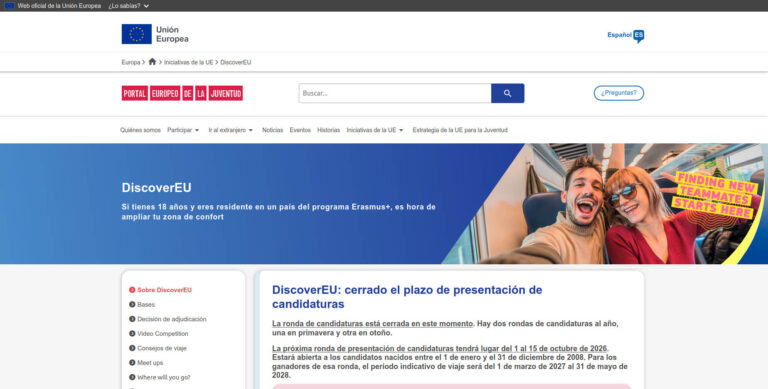Open the Video Competition sidebar link

(x=163, y=334)
